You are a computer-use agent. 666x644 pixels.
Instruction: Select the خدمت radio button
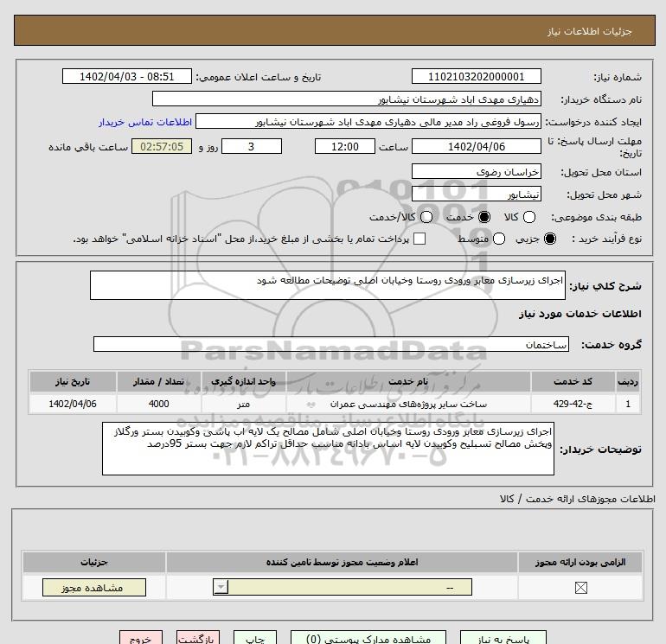pos(483,217)
